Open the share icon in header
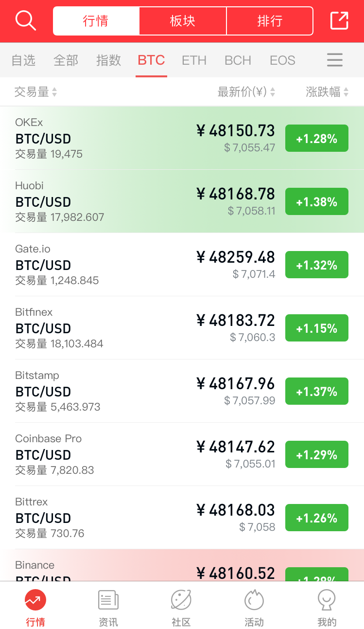 (x=339, y=20)
